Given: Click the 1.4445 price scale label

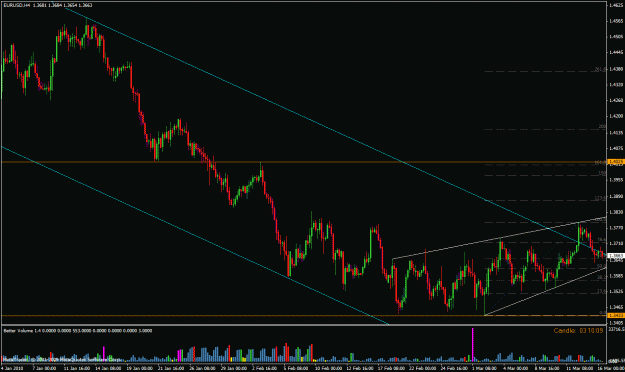Looking at the screenshot, I should pos(616,52).
